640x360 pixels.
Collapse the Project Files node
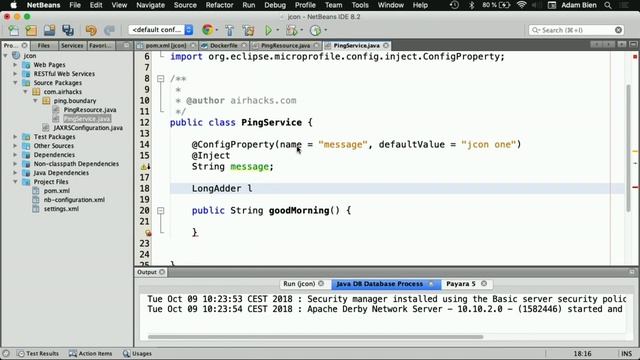tap(16, 182)
